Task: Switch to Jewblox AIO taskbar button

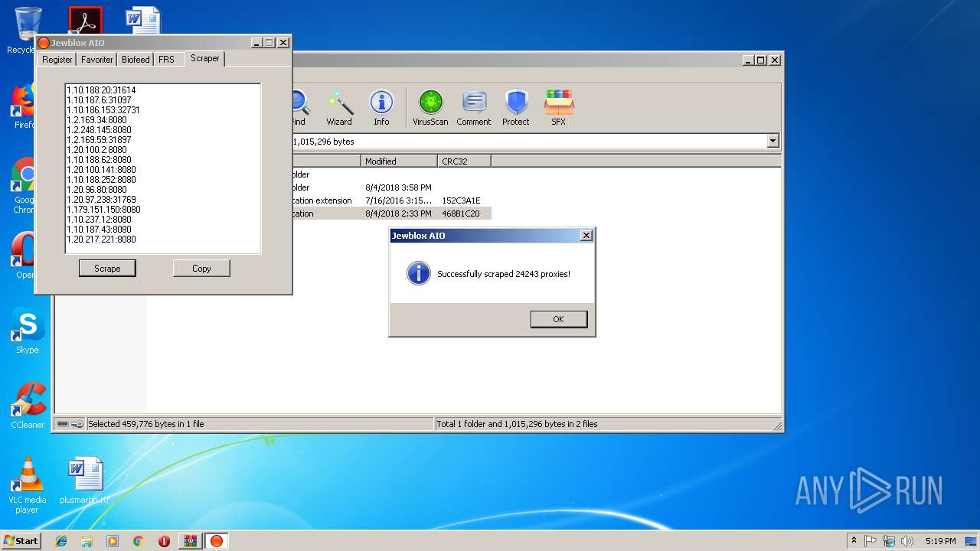Action: [217, 541]
